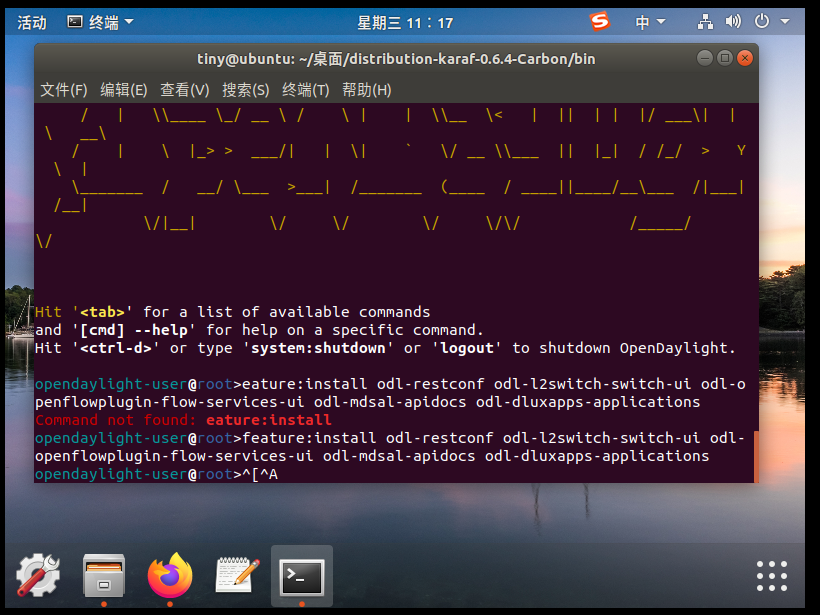The height and width of the screenshot is (615, 820).
Task: Click the terminal vertical scrollbar
Action: pos(756,456)
